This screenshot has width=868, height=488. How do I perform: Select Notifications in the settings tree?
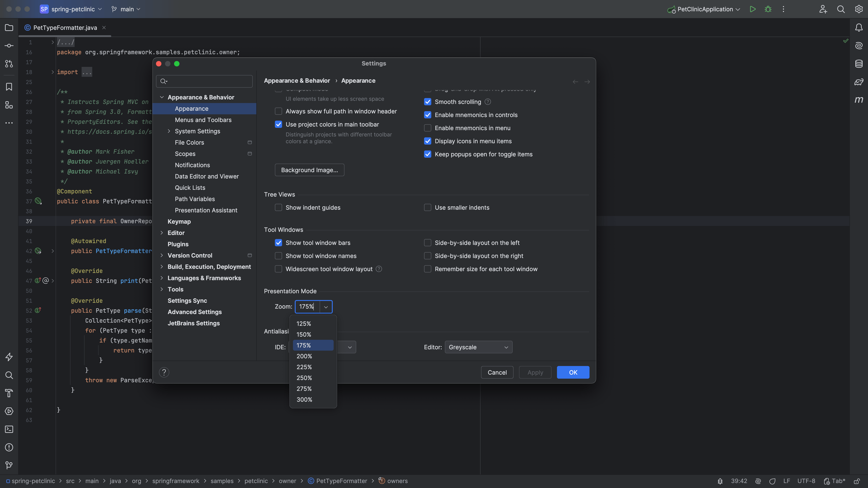point(192,165)
